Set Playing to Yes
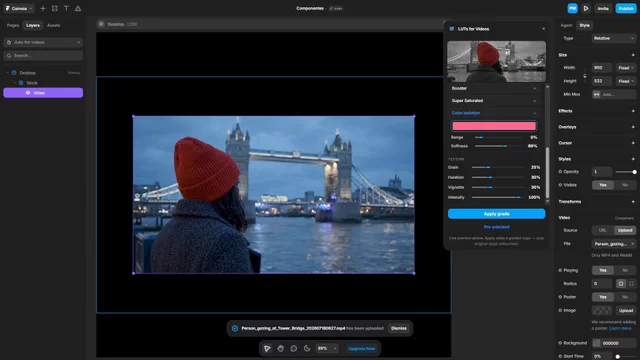 603,270
